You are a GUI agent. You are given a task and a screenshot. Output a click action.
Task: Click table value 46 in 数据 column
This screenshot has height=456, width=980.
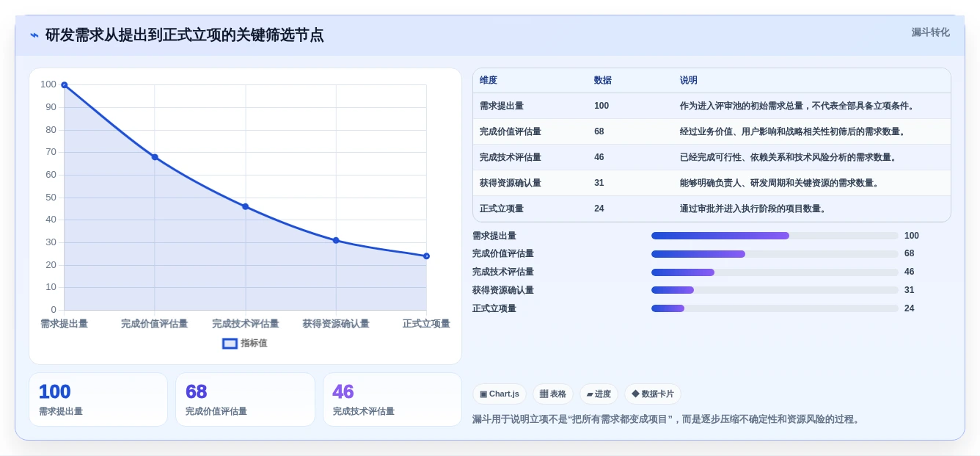pyautogui.click(x=599, y=157)
